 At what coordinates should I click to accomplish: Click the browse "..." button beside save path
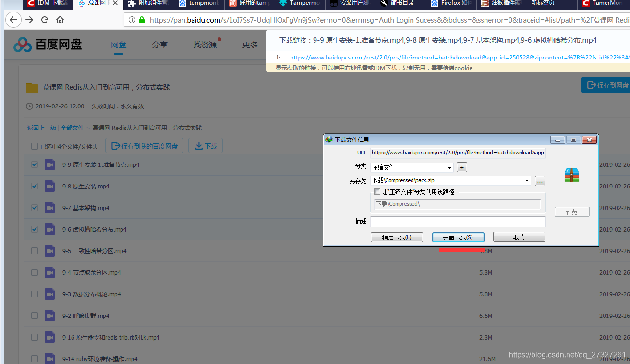(540, 181)
